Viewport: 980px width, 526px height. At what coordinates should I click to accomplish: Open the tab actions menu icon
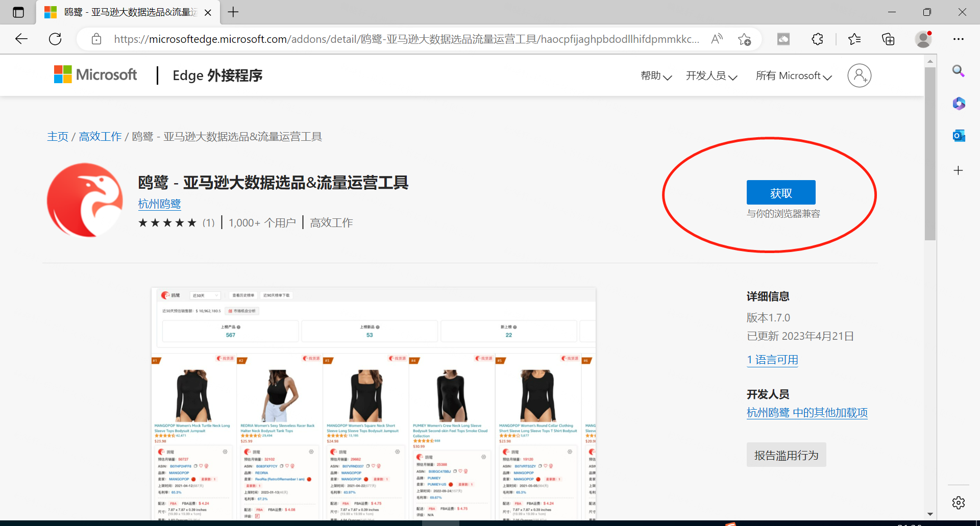[18, 12]
